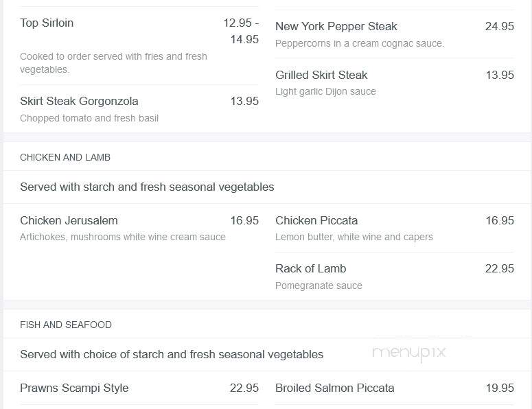Click the menupix watermark logo
The image size is (532, 409).
pyautogui.click(x=409, y=353)
